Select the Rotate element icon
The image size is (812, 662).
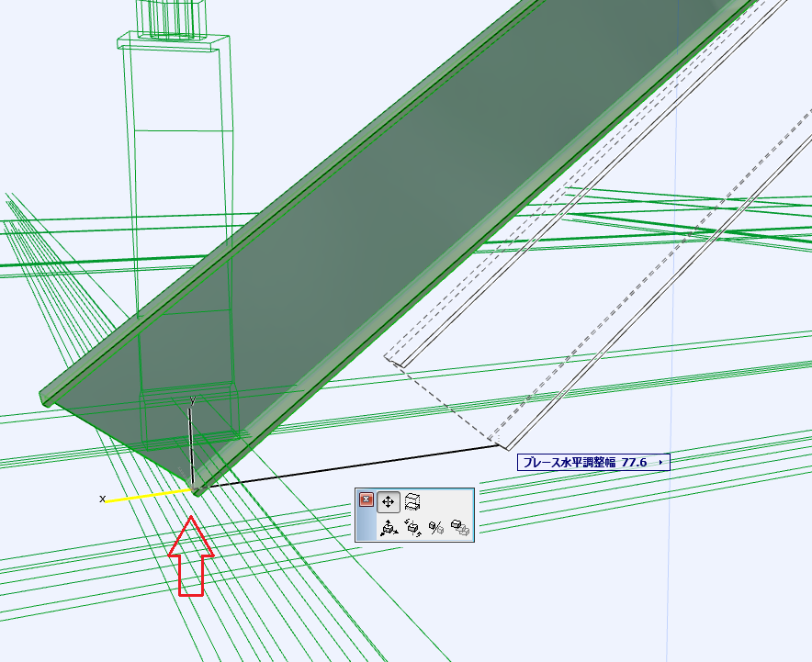pyautogui.click(x=412, y=528)
